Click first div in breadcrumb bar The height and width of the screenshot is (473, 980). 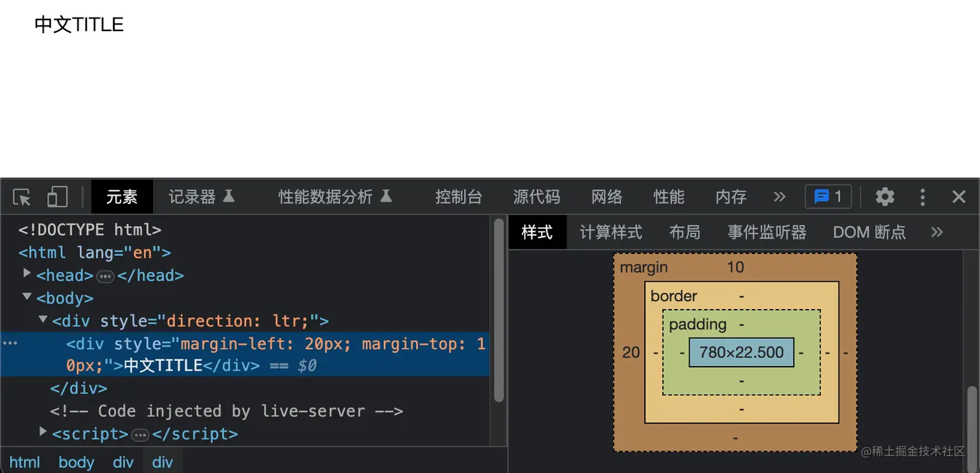coord(123,462)
